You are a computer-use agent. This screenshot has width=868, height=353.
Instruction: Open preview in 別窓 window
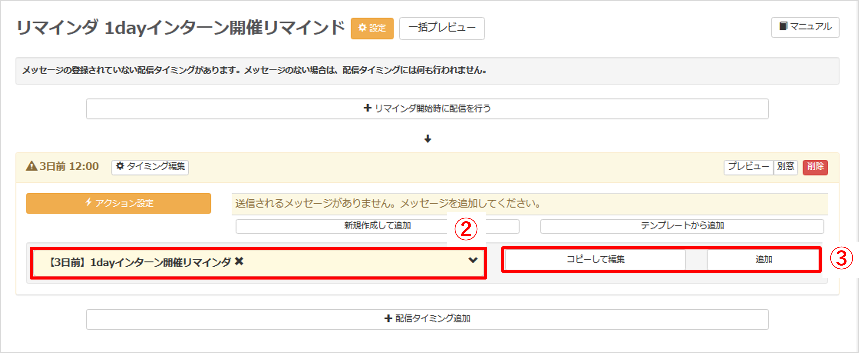[x=785, y=167]
